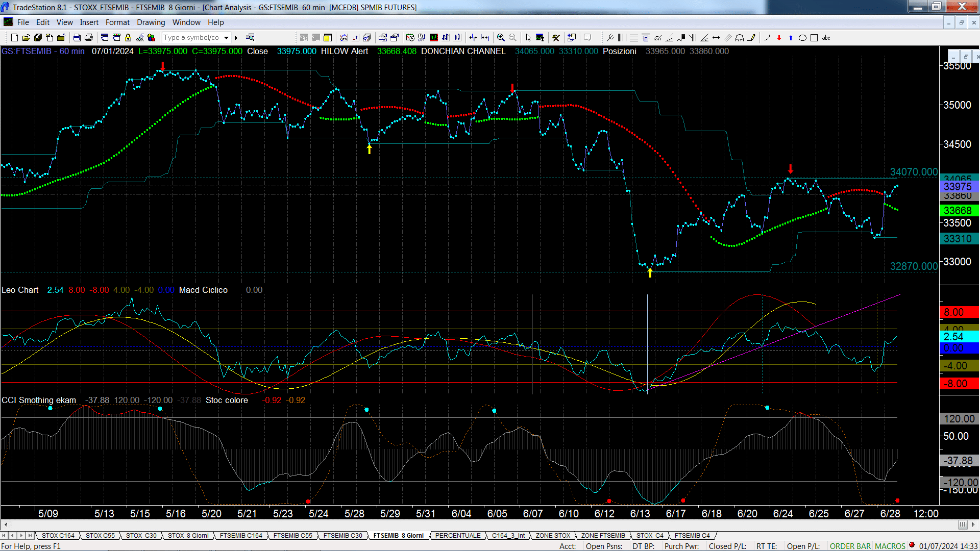
Task: Select the blue up arrow drawing tool
Action: [x=791, y=37]
